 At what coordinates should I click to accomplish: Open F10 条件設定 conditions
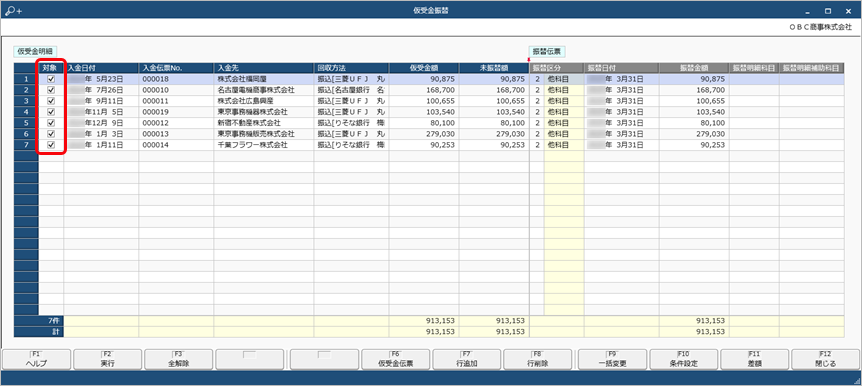(x=683, y=360)
